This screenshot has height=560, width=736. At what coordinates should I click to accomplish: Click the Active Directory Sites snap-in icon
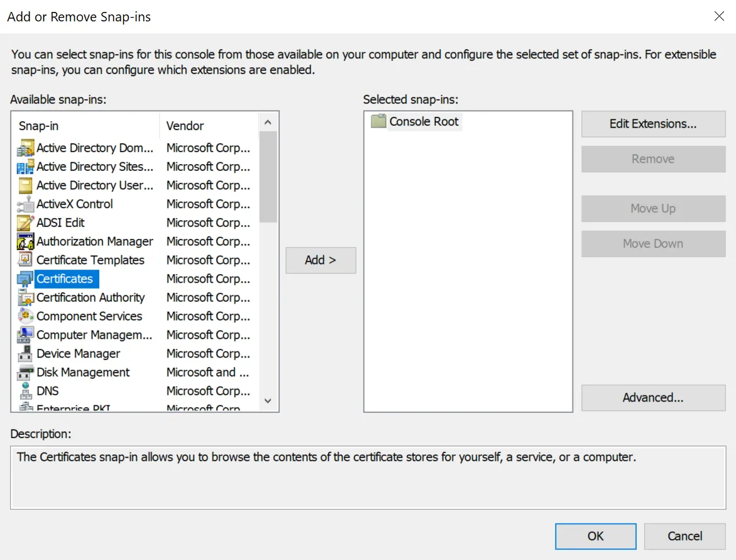25,167
